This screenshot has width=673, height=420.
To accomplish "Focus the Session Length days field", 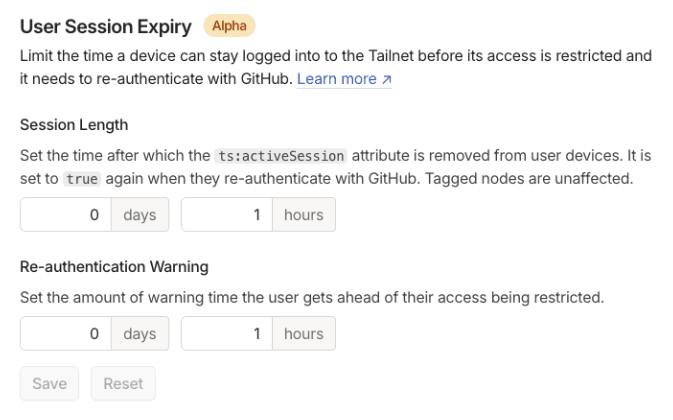I will [65, 215].
